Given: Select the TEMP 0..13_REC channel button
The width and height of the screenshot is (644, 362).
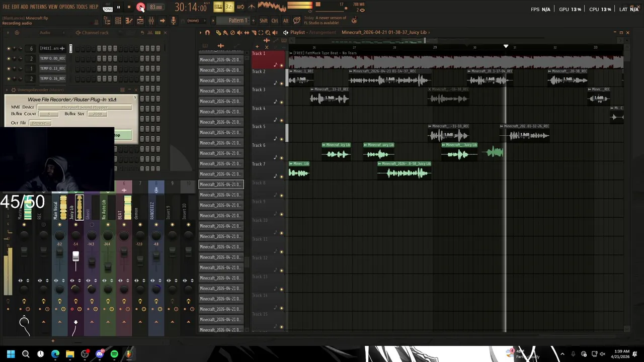Looking at the screenshot, I should [52, 68].
